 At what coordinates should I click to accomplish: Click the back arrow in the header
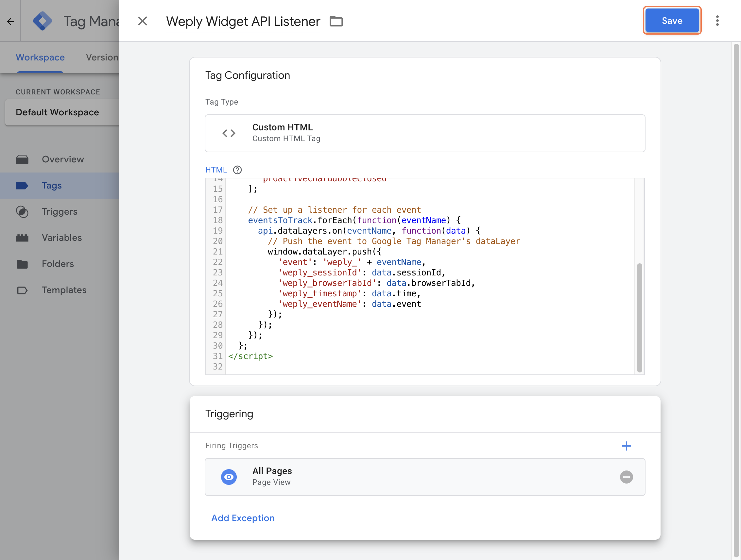10,22
